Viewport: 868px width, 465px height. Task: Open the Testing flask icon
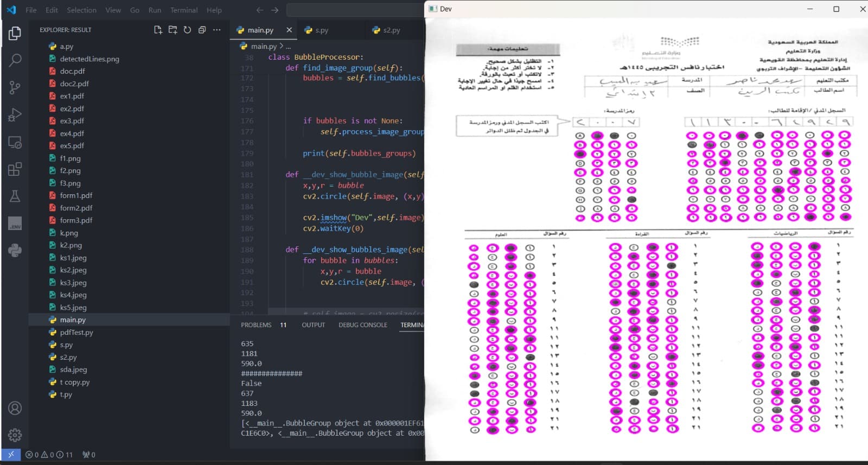(15, 196)
